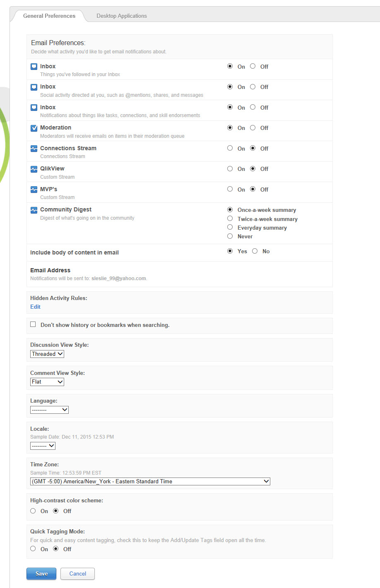This screenshot has height=588, width=380.
Task: Click the Inbox icon for social activity
Action: pyautogui.click(x=34, y=87)
